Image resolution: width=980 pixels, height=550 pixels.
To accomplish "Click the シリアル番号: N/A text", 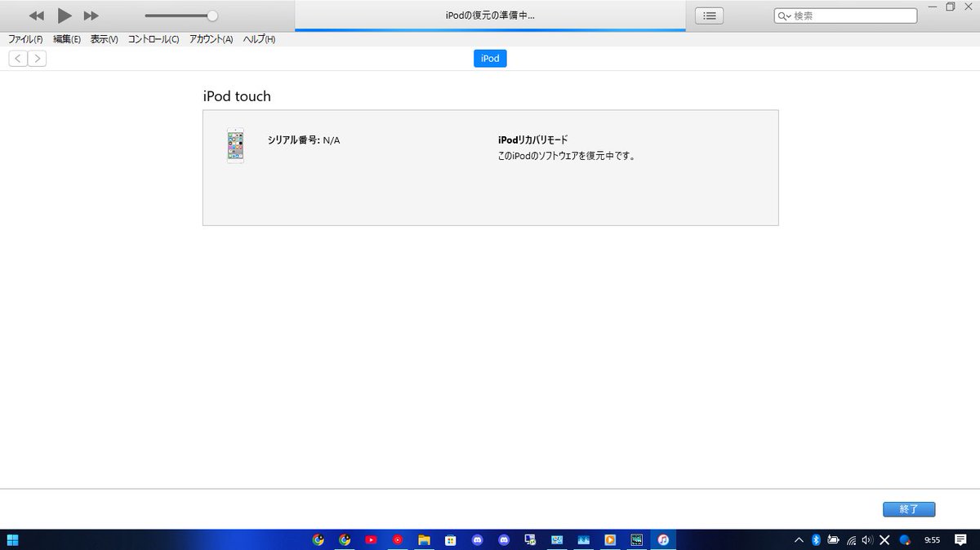I will [304, 140].
